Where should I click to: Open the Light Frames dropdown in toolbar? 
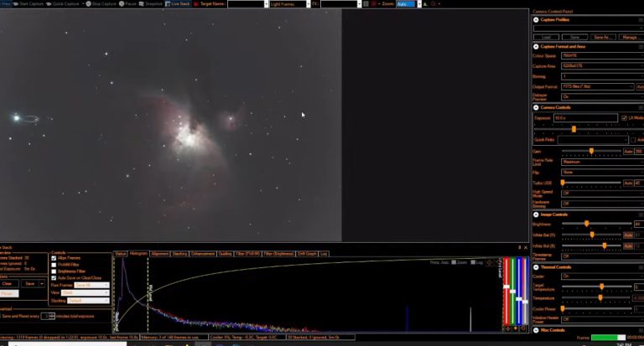tap(291, 4)
